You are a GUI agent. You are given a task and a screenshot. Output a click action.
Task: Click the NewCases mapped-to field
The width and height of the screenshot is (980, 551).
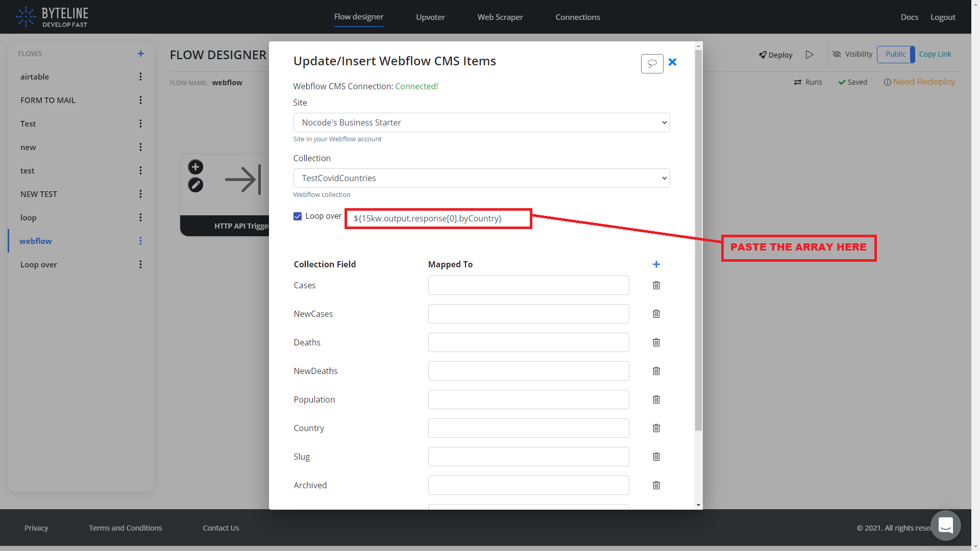[528, 314]
